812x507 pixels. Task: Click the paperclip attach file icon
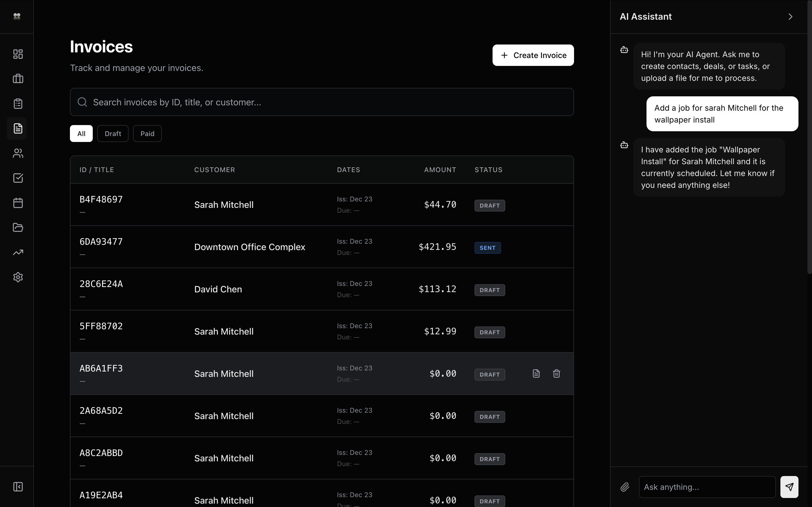625,487
